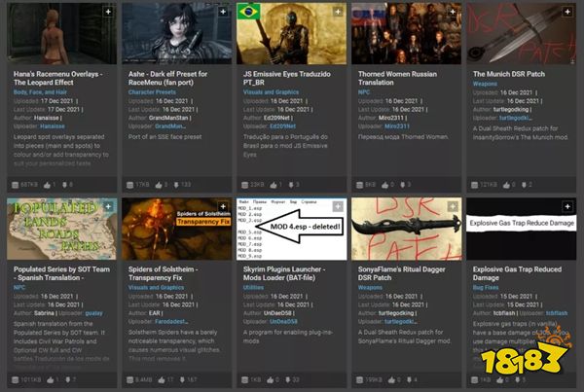Select Utilities category link
This screenshot has height=392, width=584.
[253, 287]
